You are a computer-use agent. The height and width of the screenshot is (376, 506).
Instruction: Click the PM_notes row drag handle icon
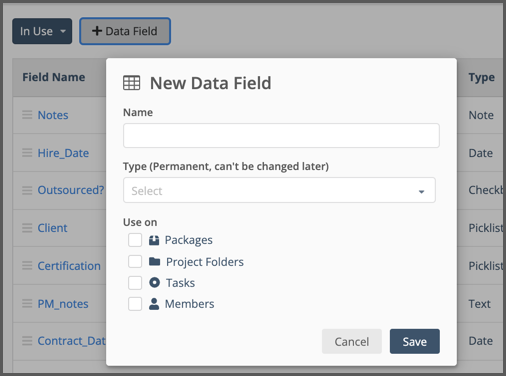(x=27, y=303)
